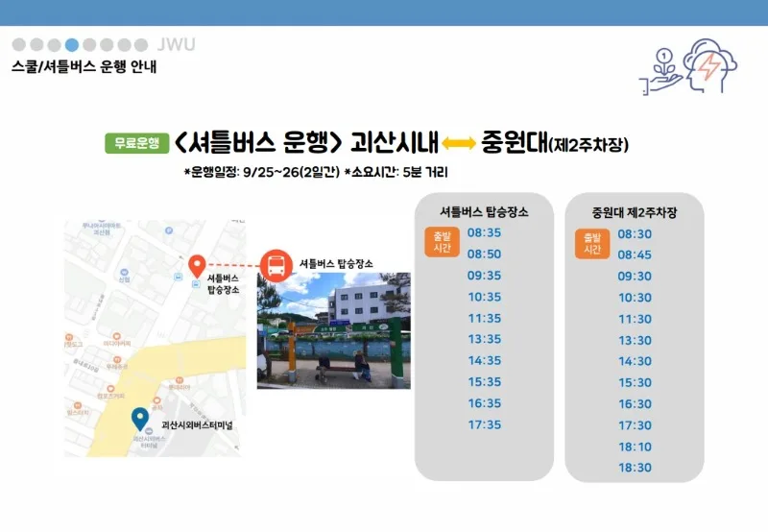Click the 08:50 departure time
Image resolution: width=768 pixels, height=532 pixels.
click(x=485, y=254)
